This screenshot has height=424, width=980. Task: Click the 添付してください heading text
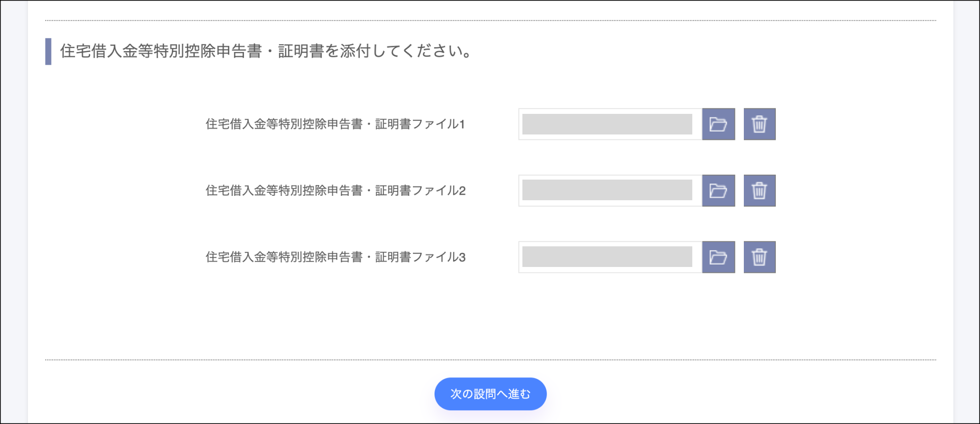(265, 51)
